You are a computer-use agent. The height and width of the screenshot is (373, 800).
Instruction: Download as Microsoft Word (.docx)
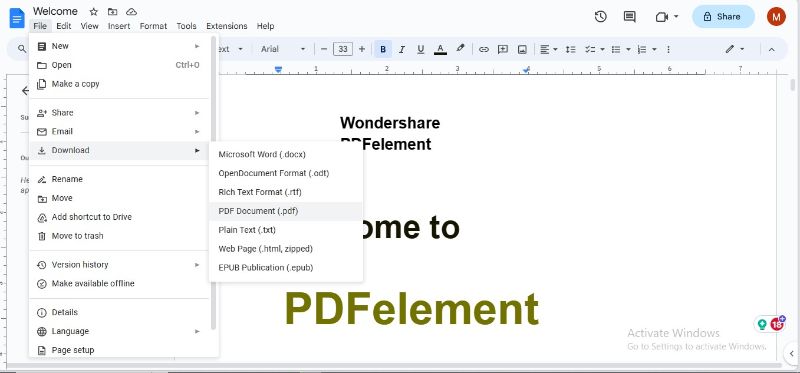[x=286, y=154]
